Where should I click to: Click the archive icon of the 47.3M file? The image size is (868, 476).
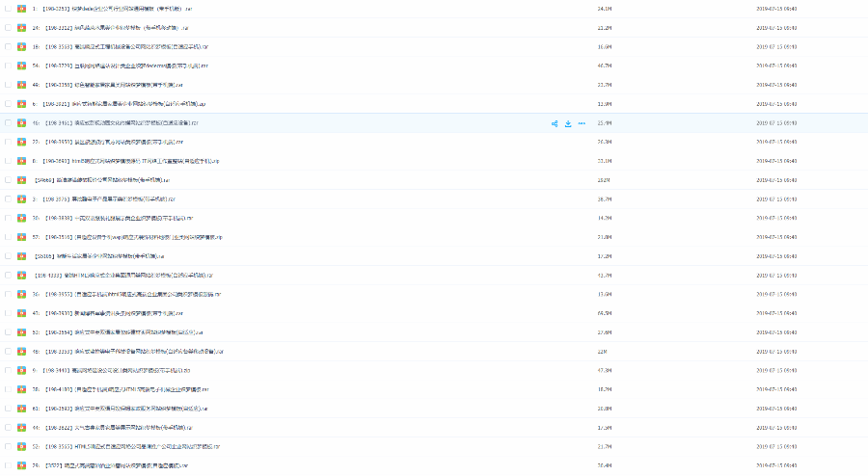click(21, 370)
